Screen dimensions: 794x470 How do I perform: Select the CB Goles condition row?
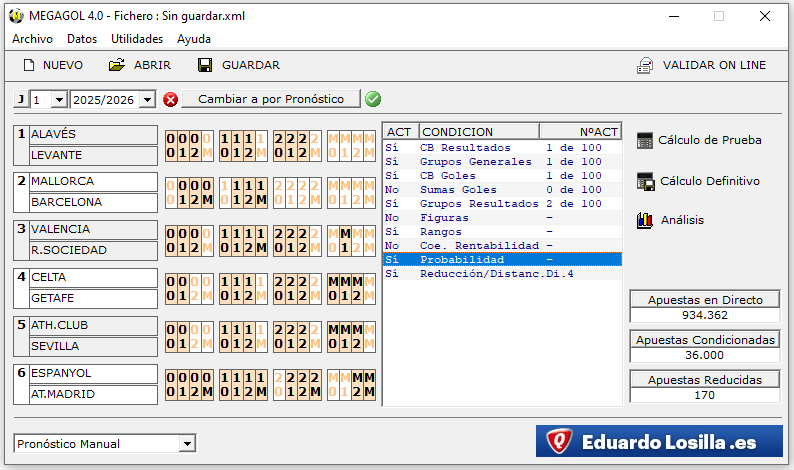(x=502, y=176)
